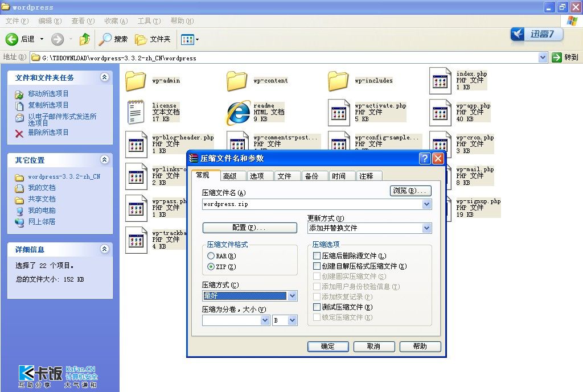Viewport: 583px width, 392px height.
Task: Open the address bar dropdown arrow
Action: 543,57
